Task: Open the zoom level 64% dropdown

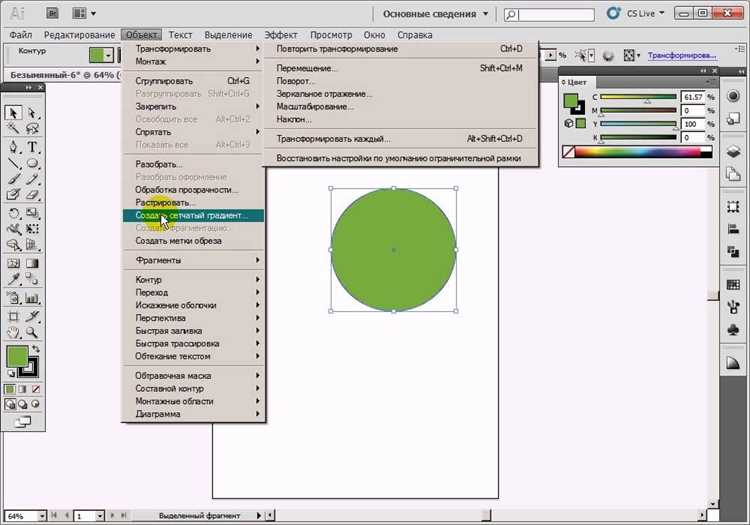Action: 42,516
